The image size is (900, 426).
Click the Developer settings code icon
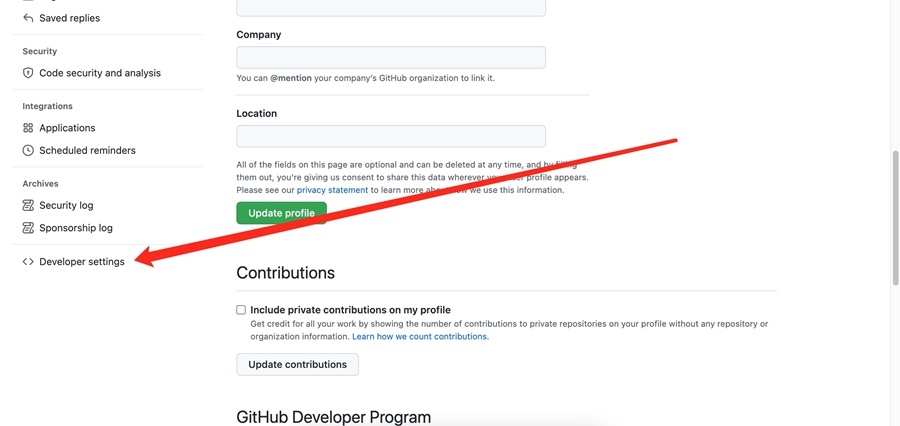click(x=28, y=262)
